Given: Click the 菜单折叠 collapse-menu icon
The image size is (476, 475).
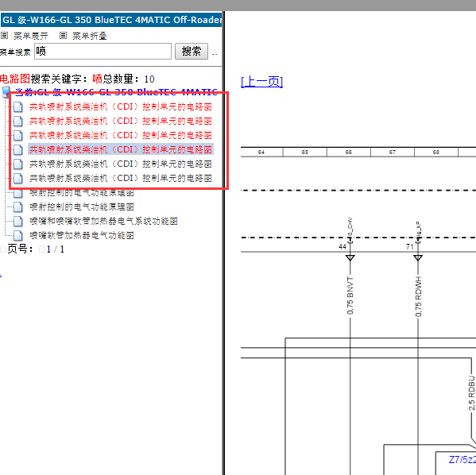Looking at the screenshot, I should 63,36.
